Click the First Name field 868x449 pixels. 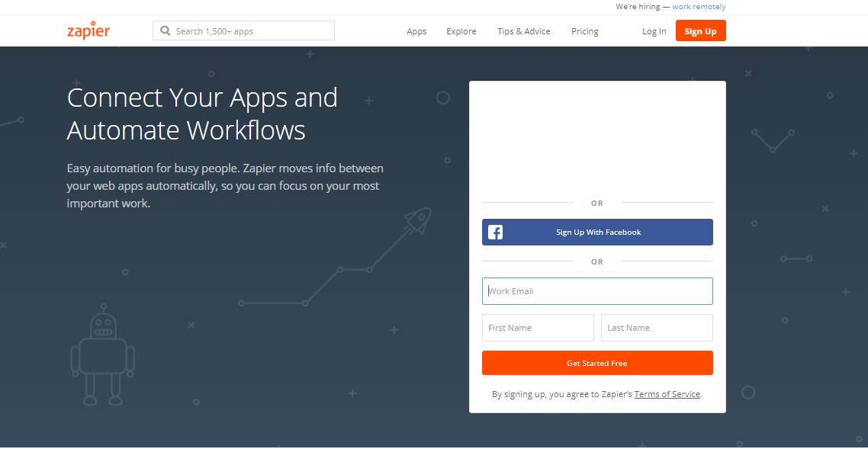538,328
